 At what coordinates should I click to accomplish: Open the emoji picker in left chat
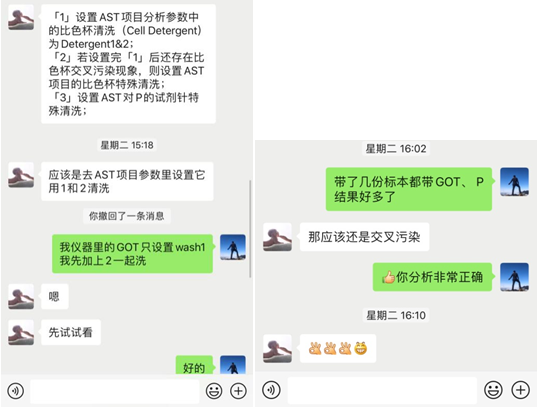pyautogui.click(x=214, y=391)
